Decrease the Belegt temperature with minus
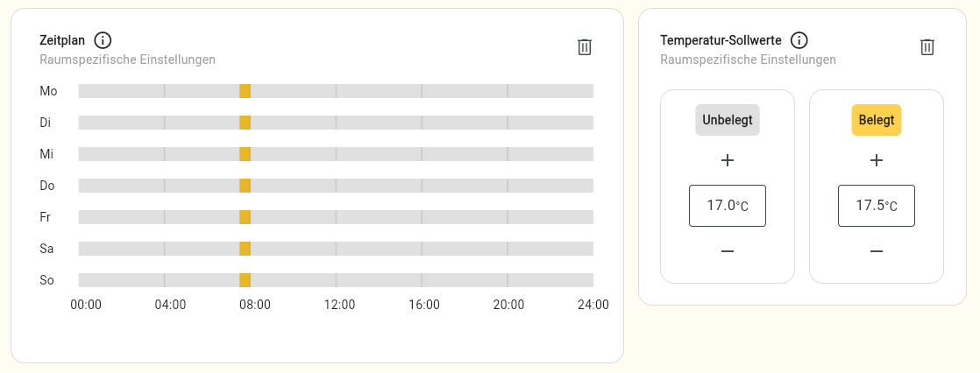Image resolution: width=980 pixels, height=373 pixels. point(877,251)
